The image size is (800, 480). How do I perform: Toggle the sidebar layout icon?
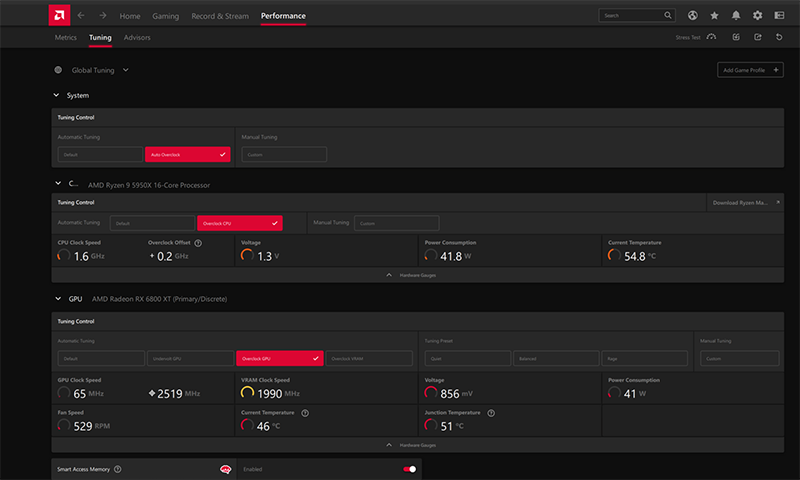pyautogui.click(x=779, y=15)
